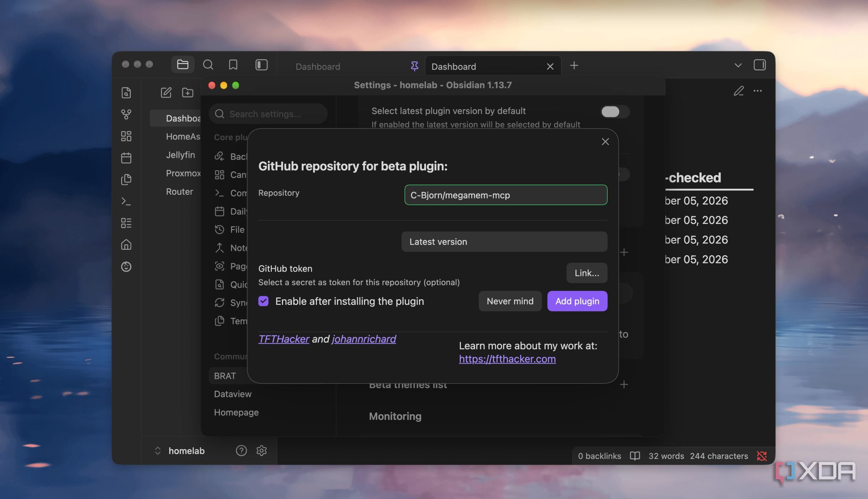
Task: Click the BRAT smiley face ribbon icon
Action: pos(126,267)
